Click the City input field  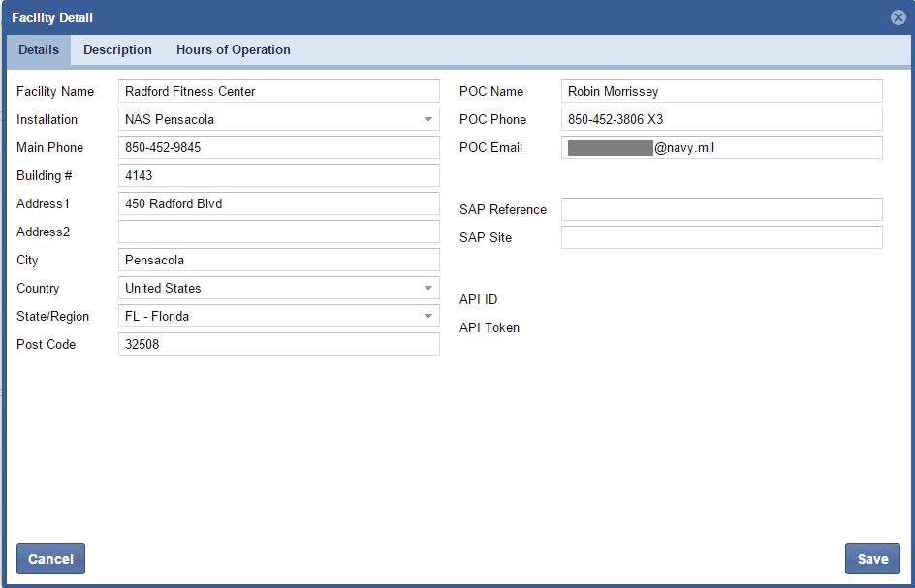point(278,261)
